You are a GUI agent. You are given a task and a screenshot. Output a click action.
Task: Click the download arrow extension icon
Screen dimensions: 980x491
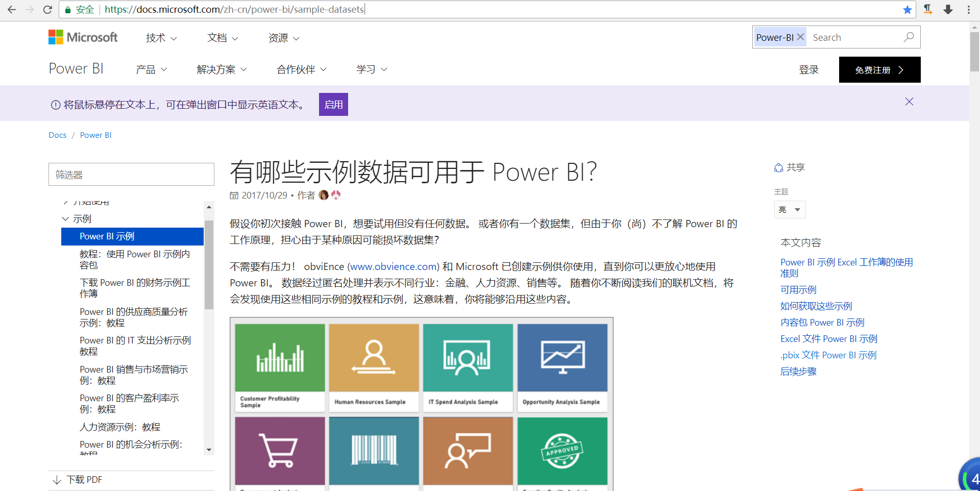click(x=948, y=9)
